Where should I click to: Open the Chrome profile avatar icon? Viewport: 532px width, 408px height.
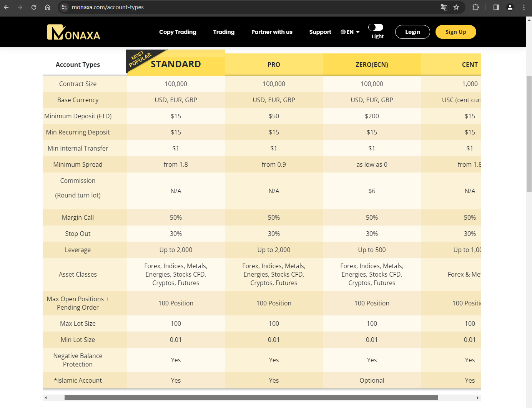coord(510,7)
